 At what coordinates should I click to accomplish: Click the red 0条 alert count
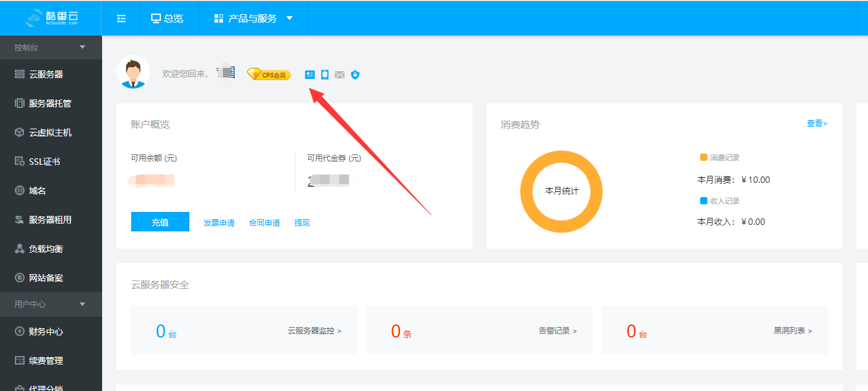coord(401,332)
